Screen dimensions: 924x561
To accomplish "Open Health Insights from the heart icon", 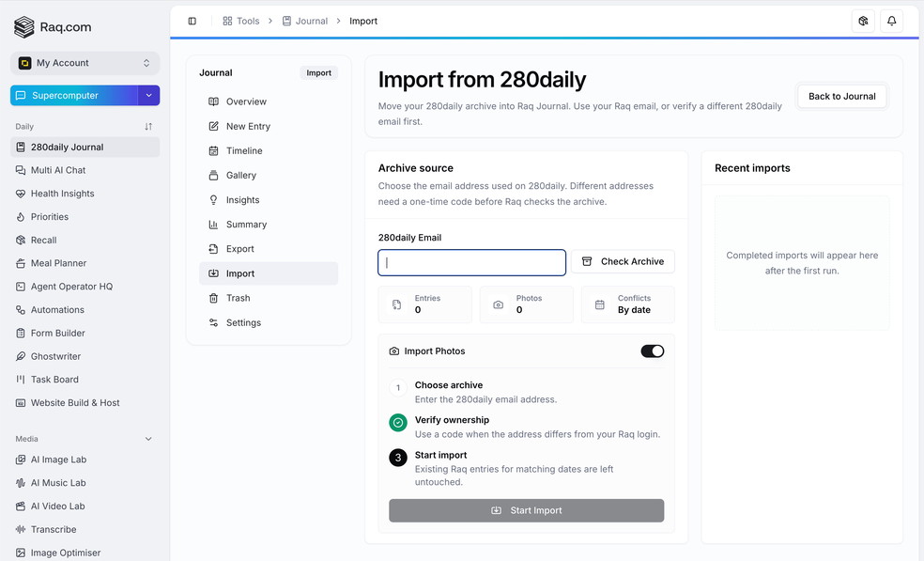I will click(21, 194).
